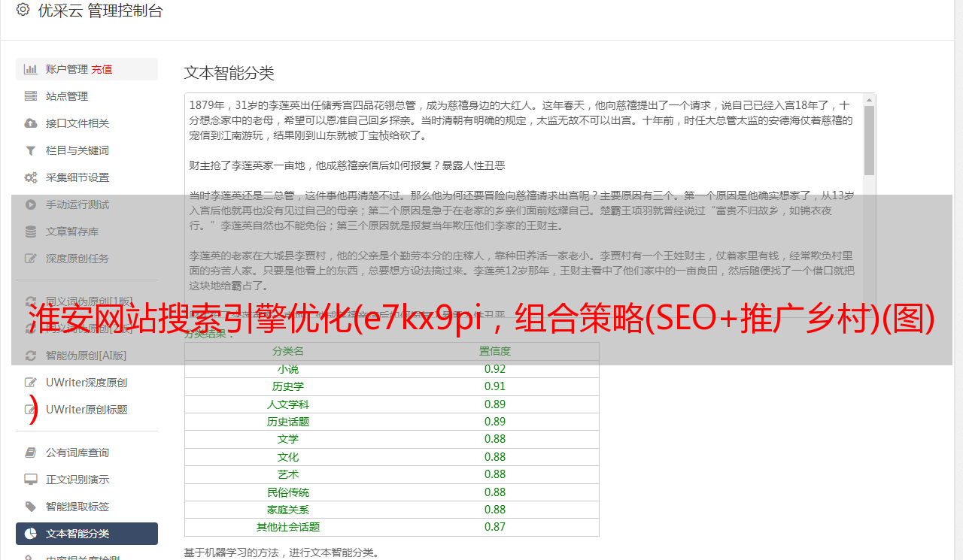Viewport: 963px width, 560px height.
Task: Click the 接口文件相关 cloud download icon
Action: pos(31,123)
